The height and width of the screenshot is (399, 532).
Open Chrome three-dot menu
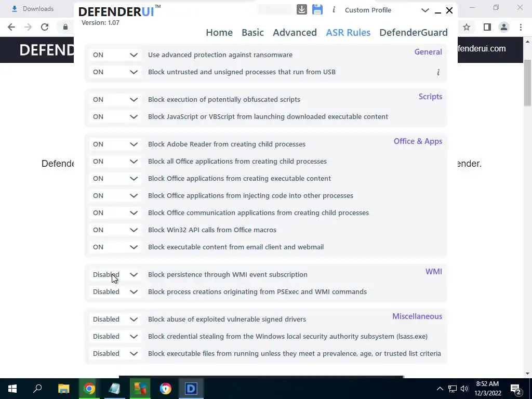pyautogui.click(x=521, y=27)
